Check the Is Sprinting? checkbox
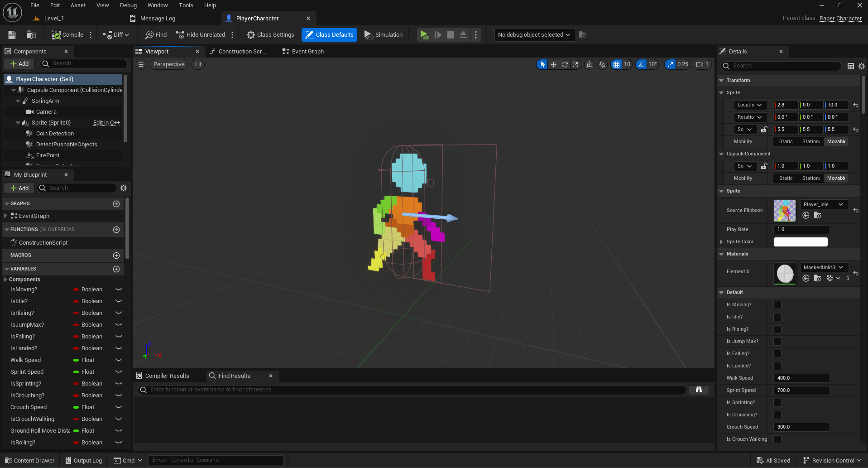Screen dimensions: 868x468 tap(777, 403)
